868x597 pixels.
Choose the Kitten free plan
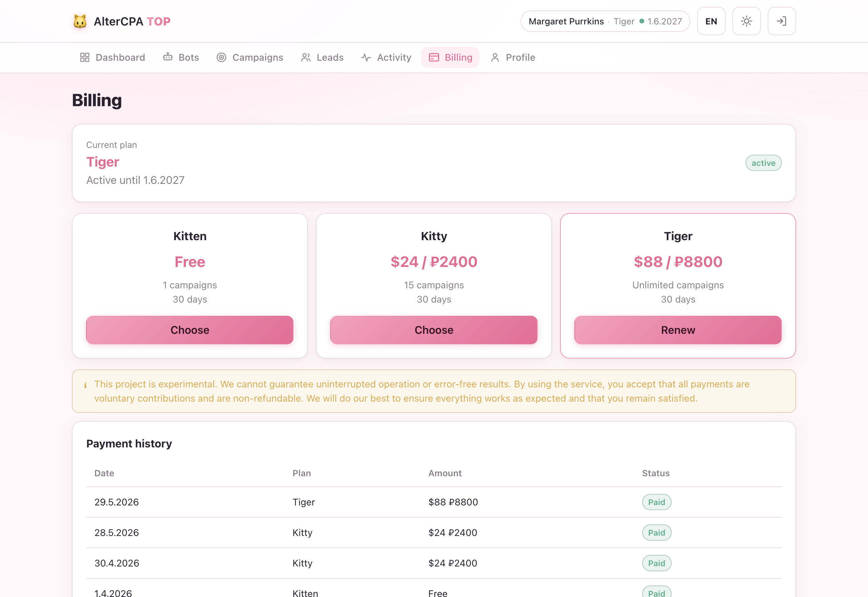point(190,330)
